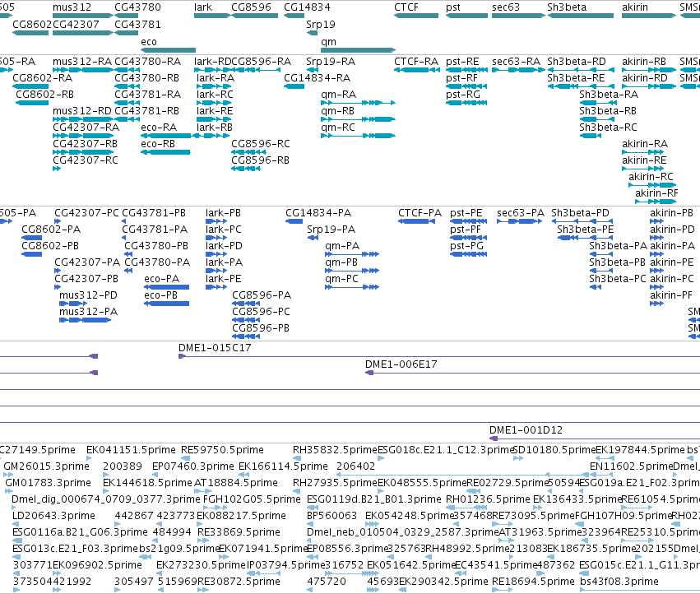Click transcript CG8602-RB
700x594 pixels.
click(44, 95)
